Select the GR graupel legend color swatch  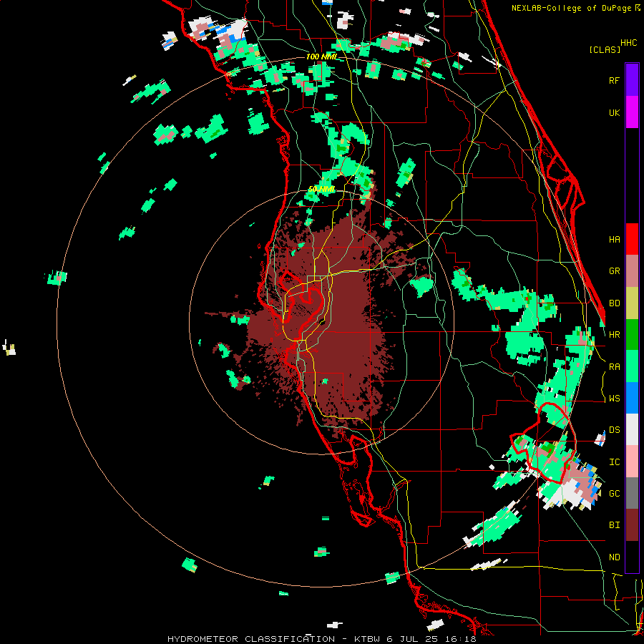pos(632,271)
